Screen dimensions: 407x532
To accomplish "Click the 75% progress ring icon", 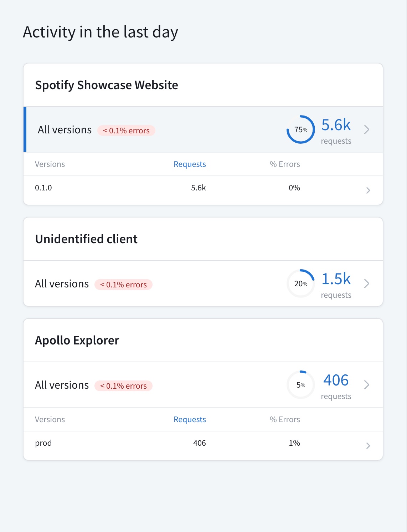I will [301, 129].
